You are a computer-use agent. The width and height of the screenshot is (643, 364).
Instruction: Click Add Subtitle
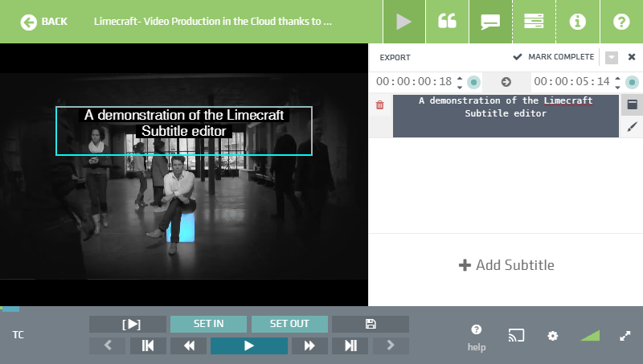click(x=506, y=265)
